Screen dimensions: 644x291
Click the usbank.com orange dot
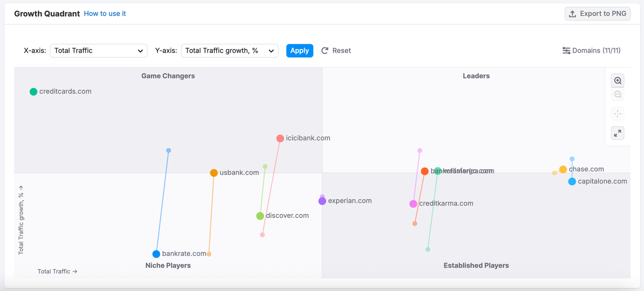(x=214, y=173)
